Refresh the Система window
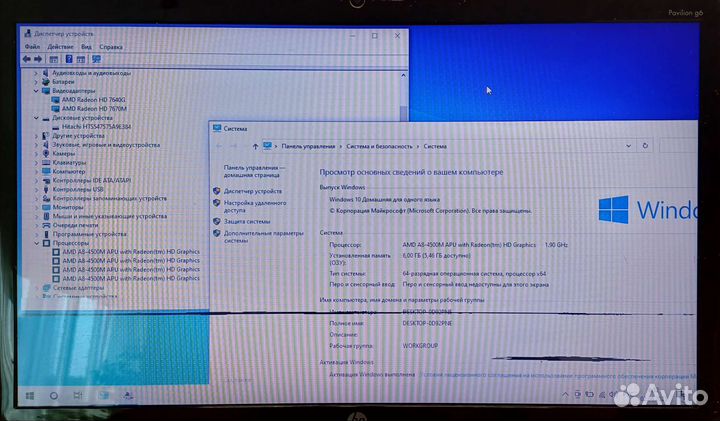The image size is (720, 421). pyautogui.click(x=645, y=146)
